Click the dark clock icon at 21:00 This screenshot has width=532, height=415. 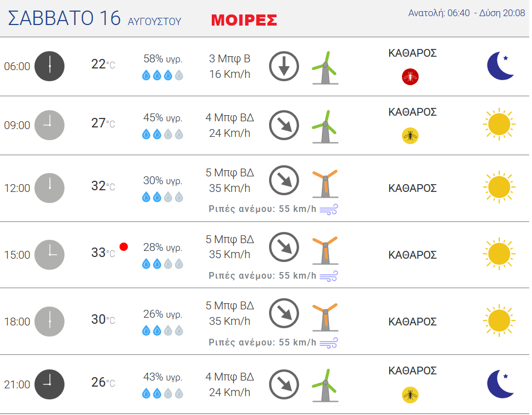49,384
